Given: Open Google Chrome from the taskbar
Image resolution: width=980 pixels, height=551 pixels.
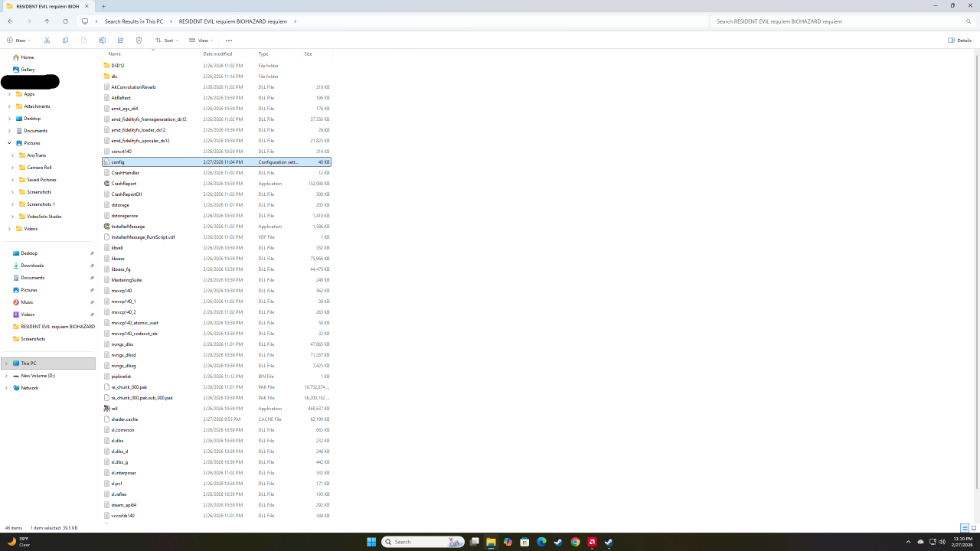Looking at the screenshot, I should coord(575,542).
